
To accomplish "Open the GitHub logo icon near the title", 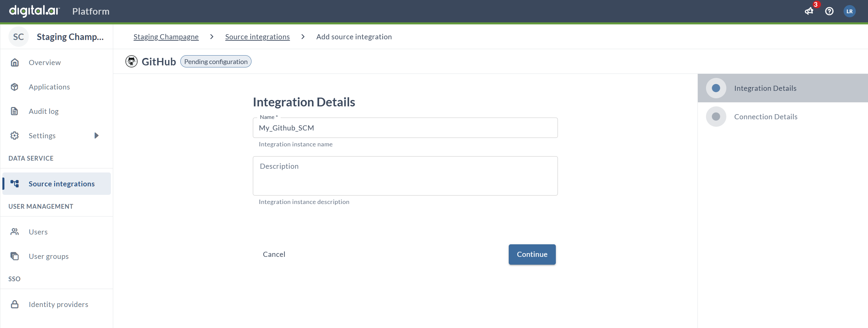I will pyautogui.click(x=131, y=61).
